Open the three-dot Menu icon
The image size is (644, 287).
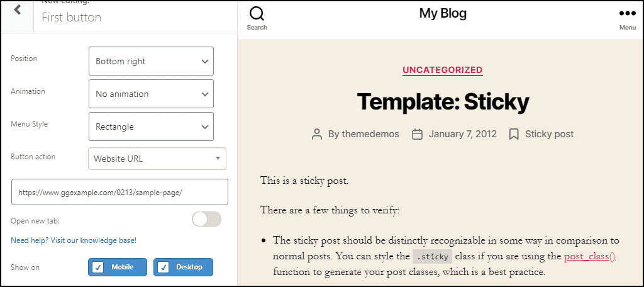[627, 13]
